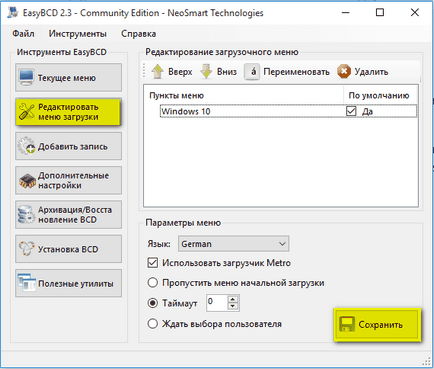The width and height of the screenshot is (434, 369).
Task: Decrease timeout with the down stepper arrow
Action: tap(233, 306)
